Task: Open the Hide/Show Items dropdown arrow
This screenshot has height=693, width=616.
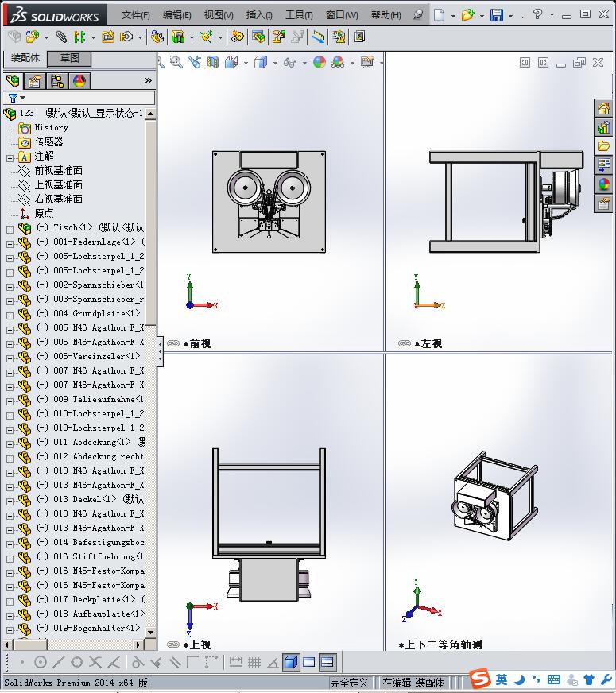Action: tap(304, 64)
